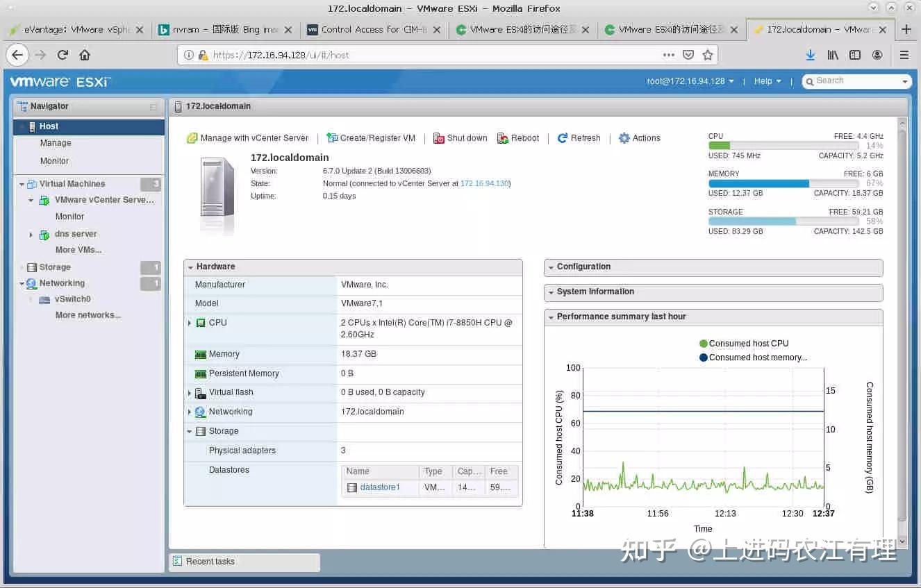Image resolution: width=921 pixels, height=588 pixels.
Task: Open the Create/Register VM tool
Action: click(x=333, y=137)
